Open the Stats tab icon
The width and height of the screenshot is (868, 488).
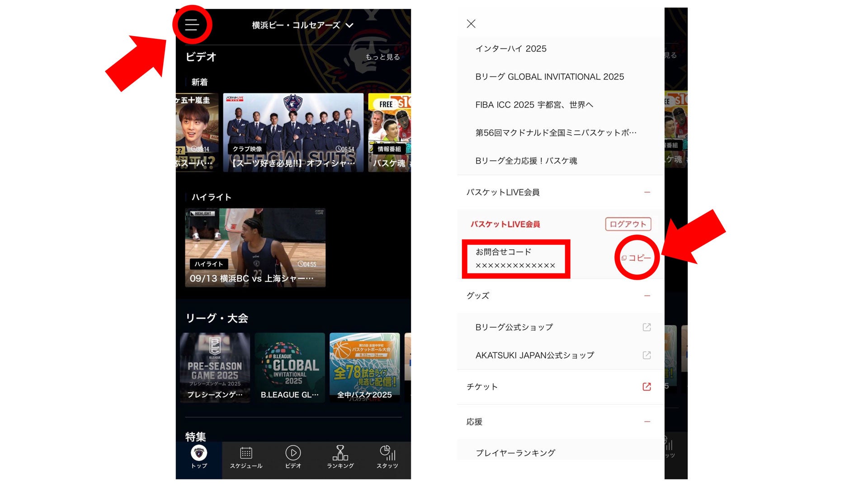point(387,453)
